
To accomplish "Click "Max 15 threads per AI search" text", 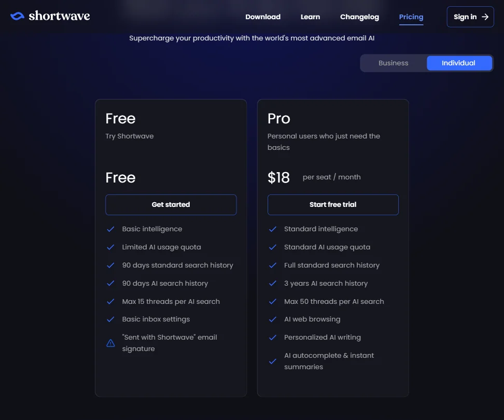I will [x=171, y=301].
